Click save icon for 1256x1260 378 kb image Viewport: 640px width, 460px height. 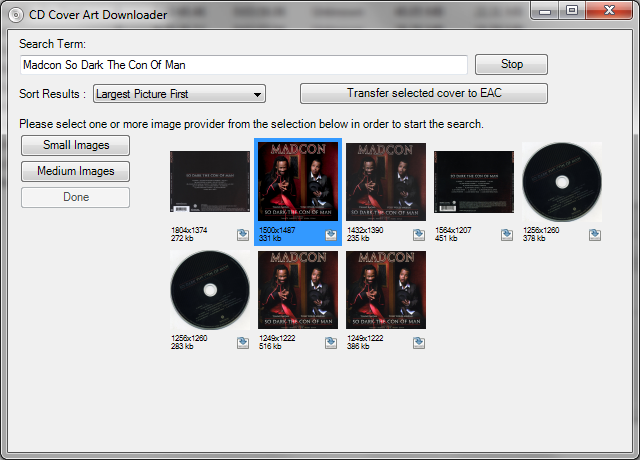point(595,235)
